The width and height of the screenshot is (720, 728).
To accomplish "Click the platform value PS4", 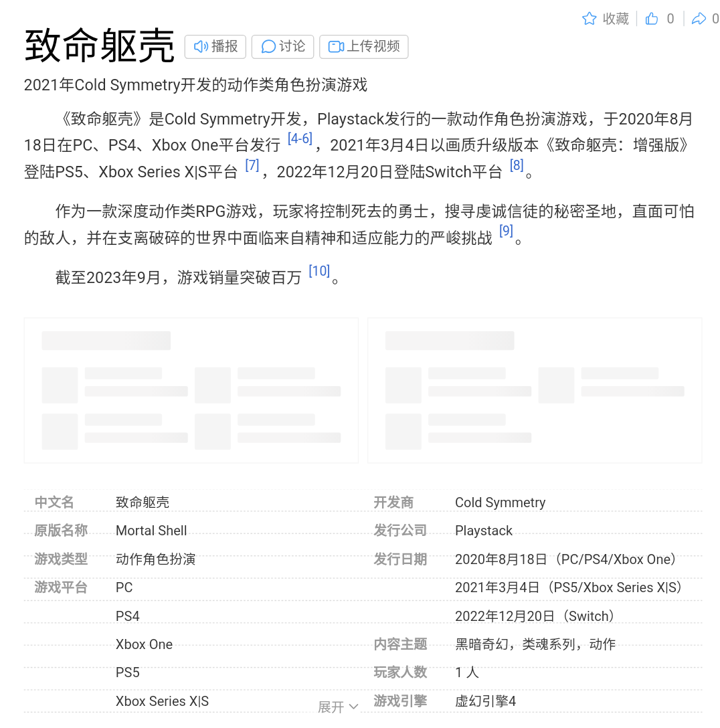I will click(128, 616).
